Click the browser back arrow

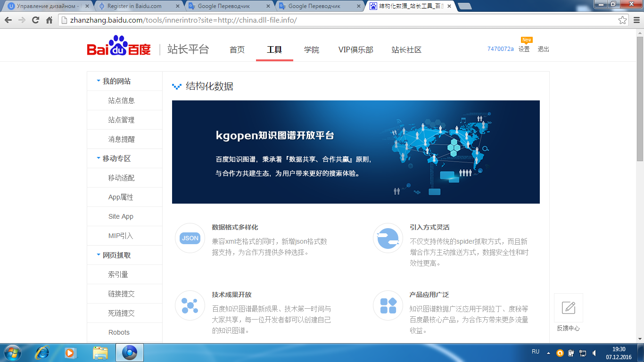(x=8, y=20)
